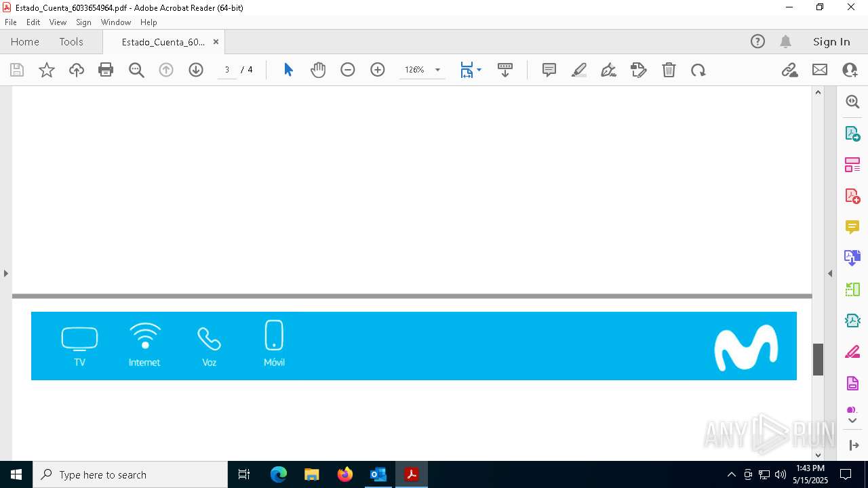
Task: Click the Save file icon
Action: point(17,70)
